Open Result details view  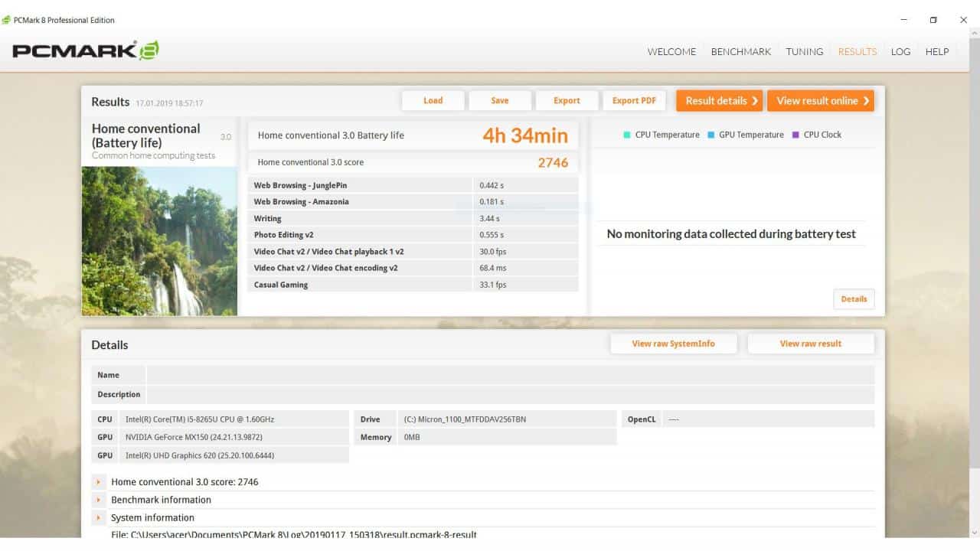pos(719,100)
